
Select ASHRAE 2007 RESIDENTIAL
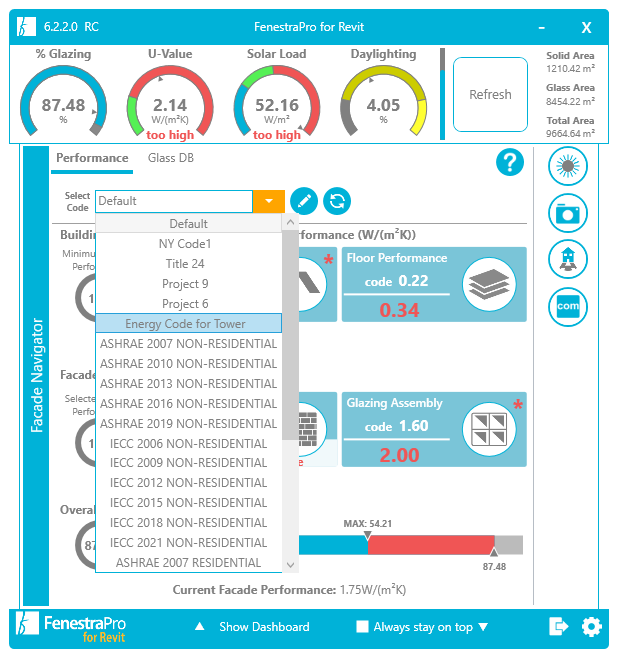click(188, 562)
